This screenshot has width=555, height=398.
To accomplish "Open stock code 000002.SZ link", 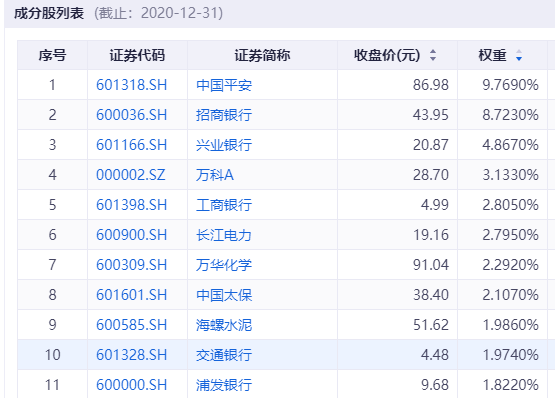I will [131, 175].
